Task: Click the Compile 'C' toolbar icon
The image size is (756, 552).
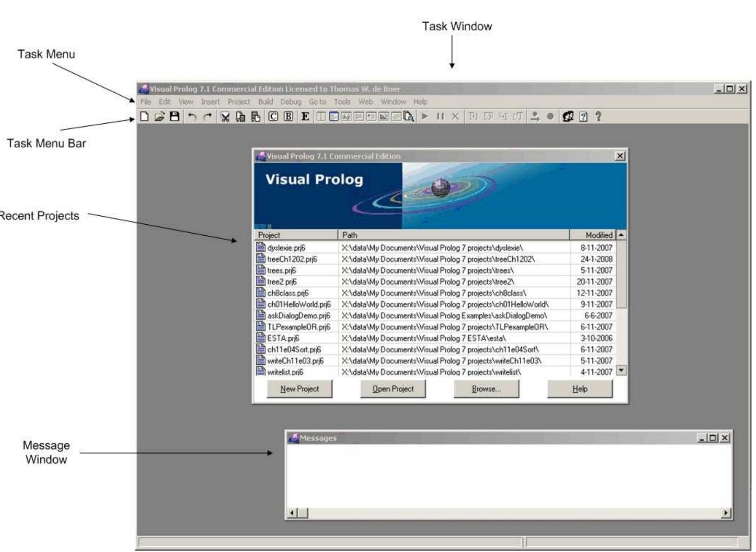Action: [x=273, y=117]
